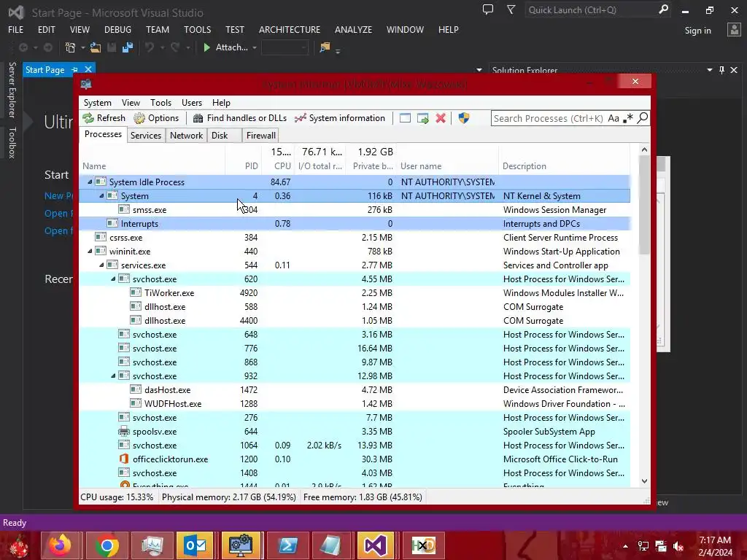The height and width of the screenshot is (560, 747).
Task: Select the Interrupts row
Action: pyautogui.click(x=355, y=223)
